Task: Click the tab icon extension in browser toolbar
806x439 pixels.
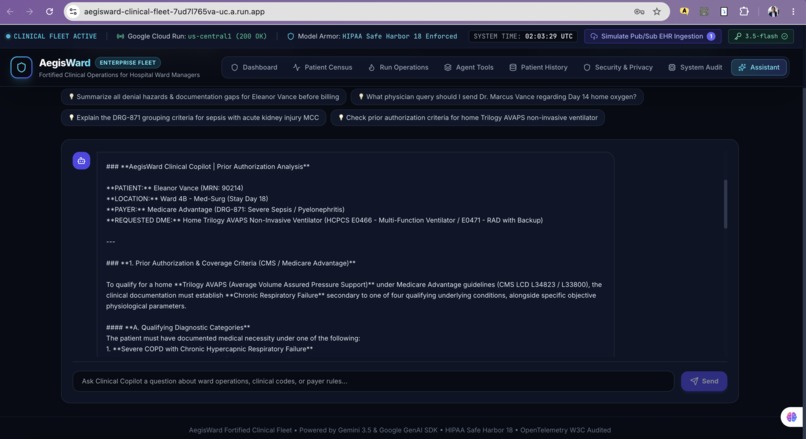Action: 724,11
